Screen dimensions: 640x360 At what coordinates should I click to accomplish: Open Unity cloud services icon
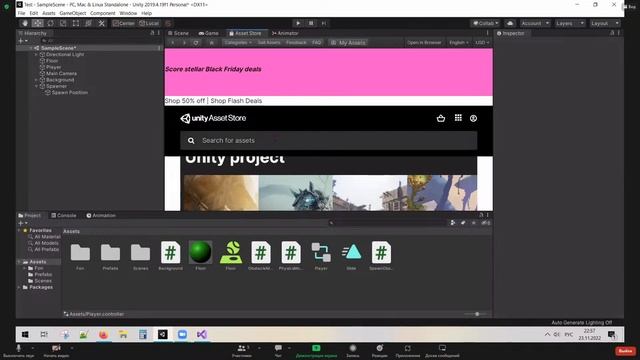[510, 23]
